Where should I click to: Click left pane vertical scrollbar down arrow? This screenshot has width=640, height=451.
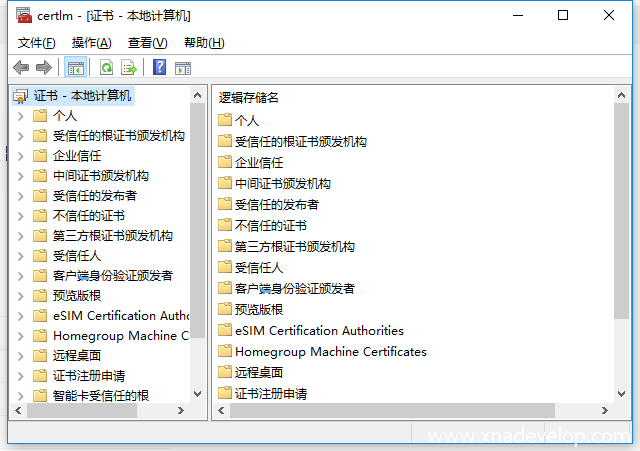point(197,394)
